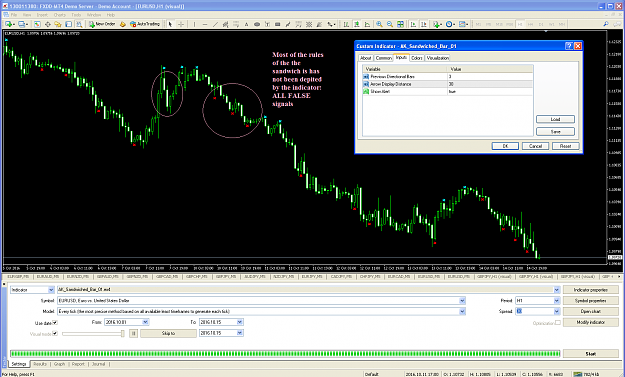
Task: Click the Save button in dialog
Action: 555,132
